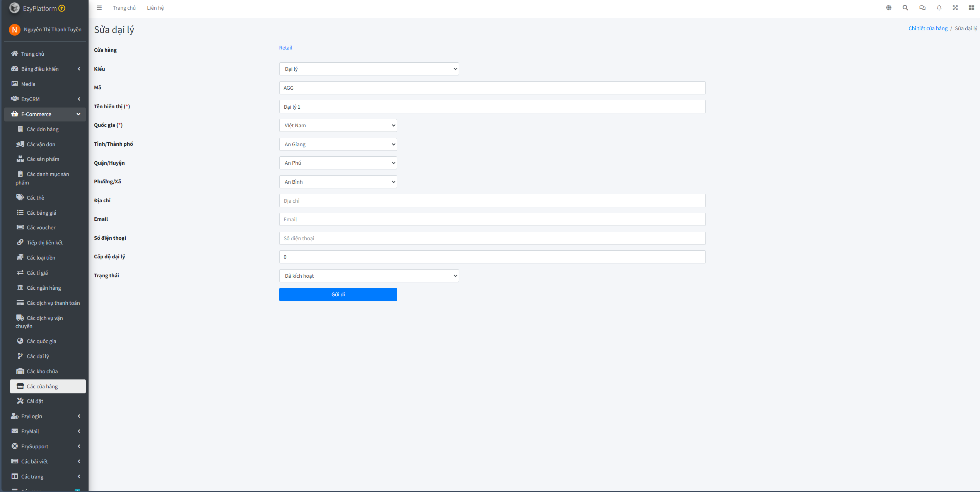
Task: Open Các đơn hàng menu item
Action: pos(43,129)
